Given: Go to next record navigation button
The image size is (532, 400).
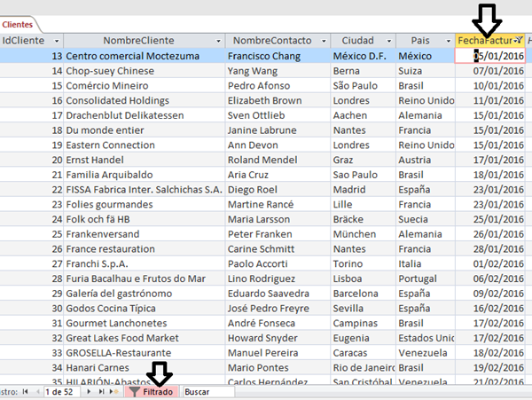Looking at the screenshot, I should coord(90,391).
